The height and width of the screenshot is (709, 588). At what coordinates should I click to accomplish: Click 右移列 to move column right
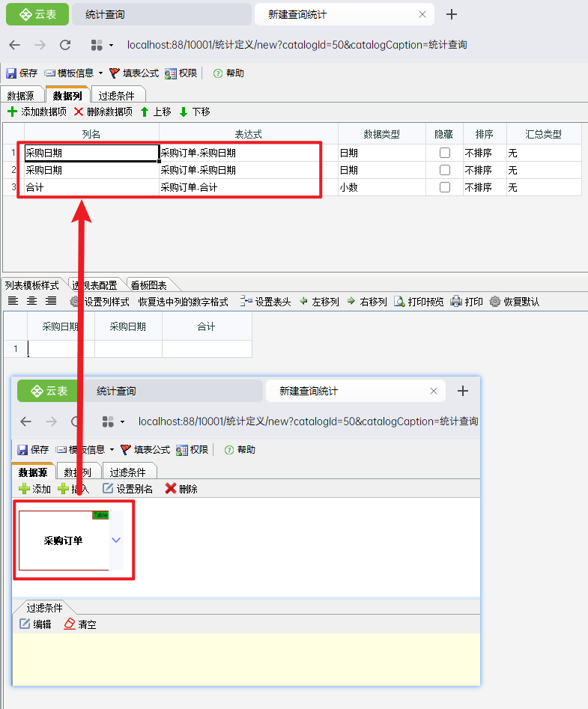click(367, 302)
